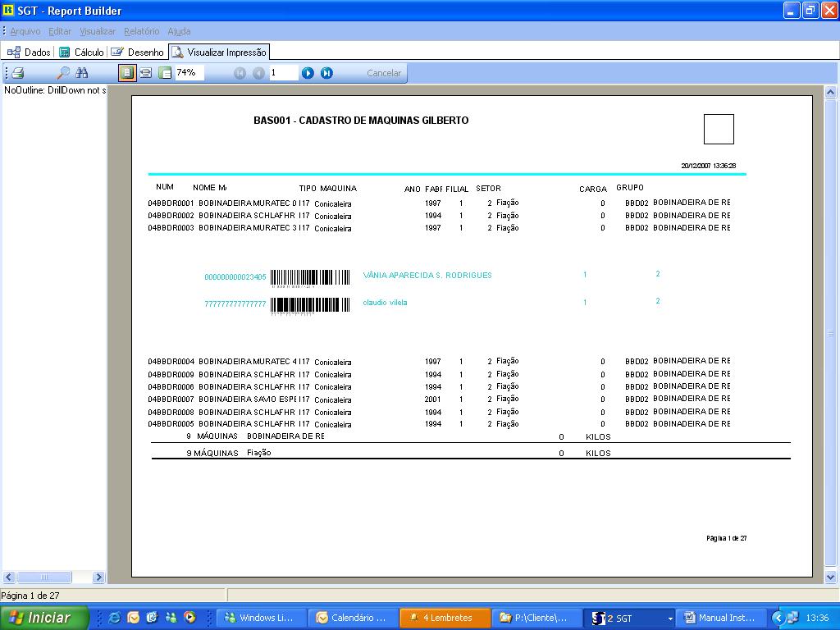The height and width of the screenshot is (630, 840).
Task: Launch Internet Explorer from quick launch
Action: click(x=114, y=618)
